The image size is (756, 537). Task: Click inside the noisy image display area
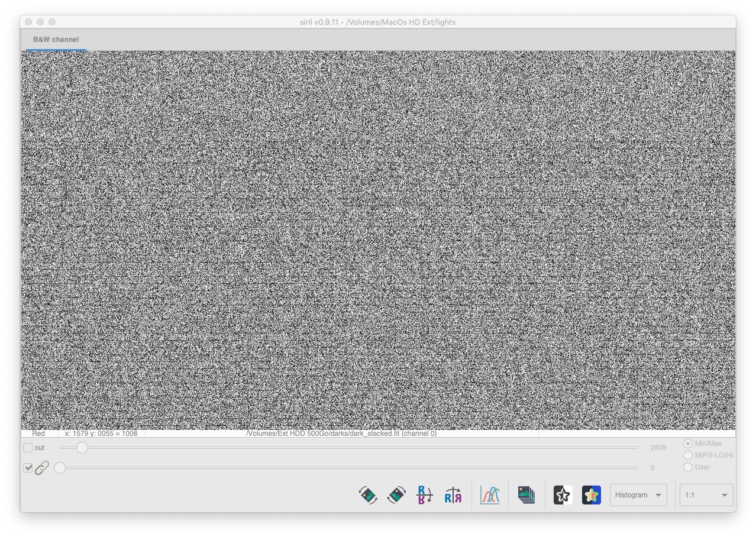[378, 240]
